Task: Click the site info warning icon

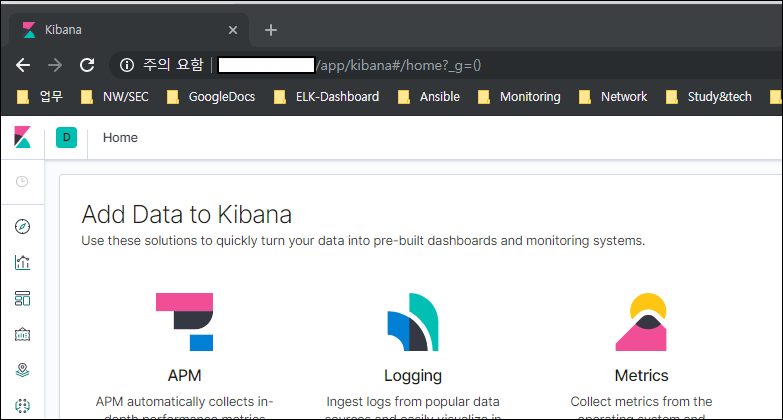Action: (127, 65)
